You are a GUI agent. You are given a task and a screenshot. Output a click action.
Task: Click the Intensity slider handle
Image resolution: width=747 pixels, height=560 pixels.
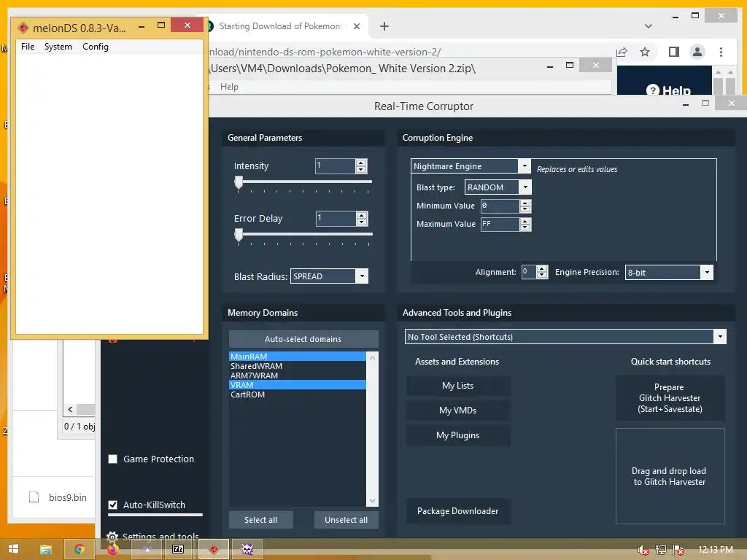tap(239, 182)
